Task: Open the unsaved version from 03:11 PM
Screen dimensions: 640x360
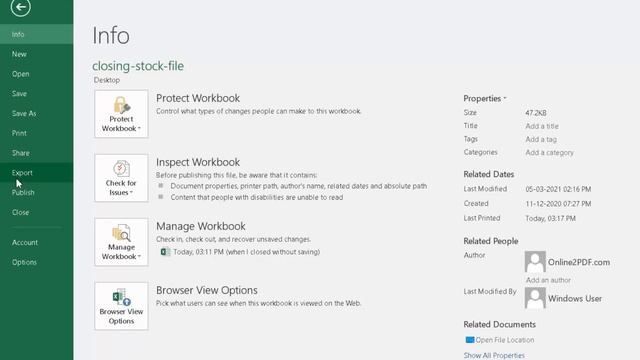Action: (x=240, y=252)
